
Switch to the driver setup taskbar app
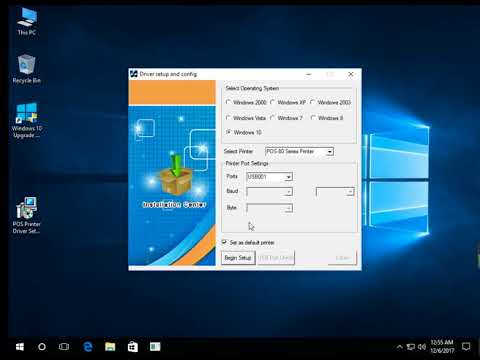point(155,347)
